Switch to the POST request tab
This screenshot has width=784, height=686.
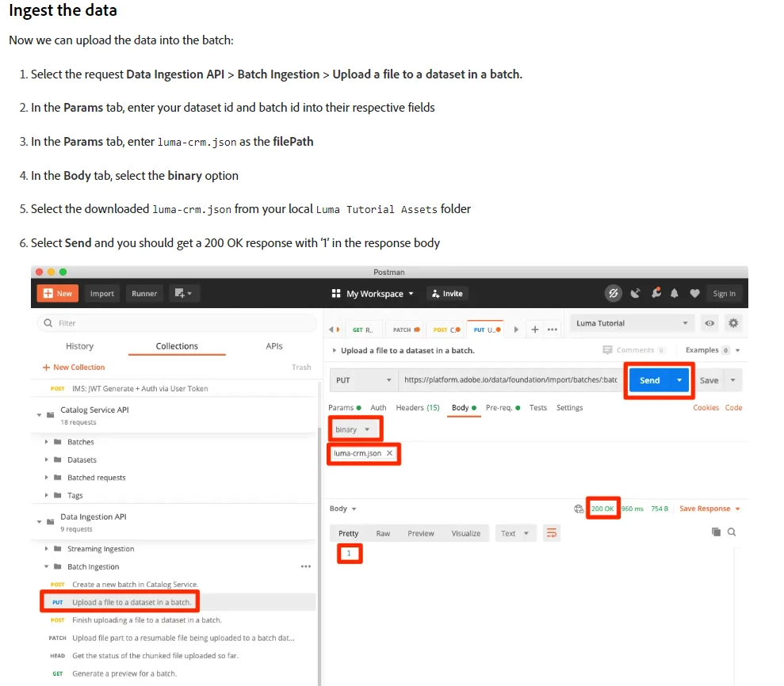tap(446, 330)
